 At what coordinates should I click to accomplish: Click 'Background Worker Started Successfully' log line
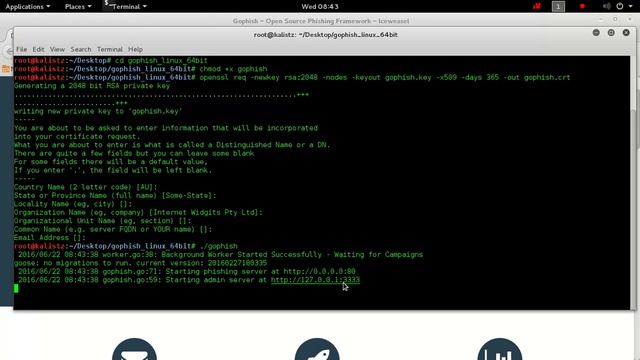pos(220,255)
